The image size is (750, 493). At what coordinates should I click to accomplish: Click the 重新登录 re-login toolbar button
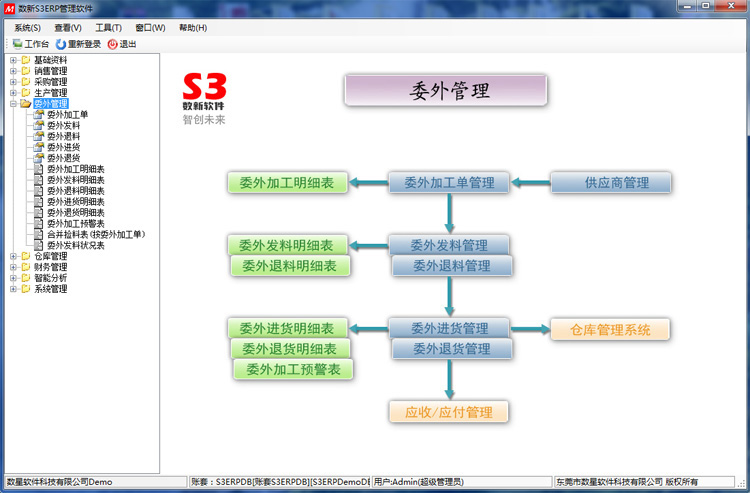pyautogui.click(x=78, y=44)
